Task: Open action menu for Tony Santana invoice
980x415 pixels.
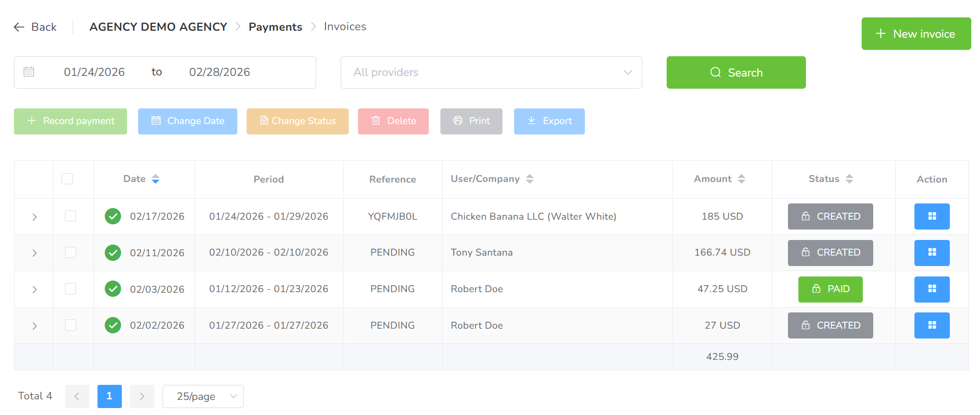Action: [x=931, y=253]
